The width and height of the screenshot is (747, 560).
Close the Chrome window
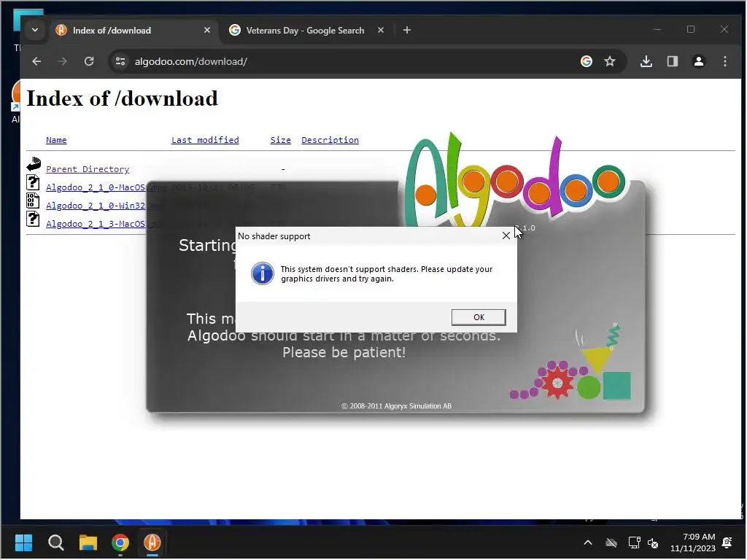[724, 29]
